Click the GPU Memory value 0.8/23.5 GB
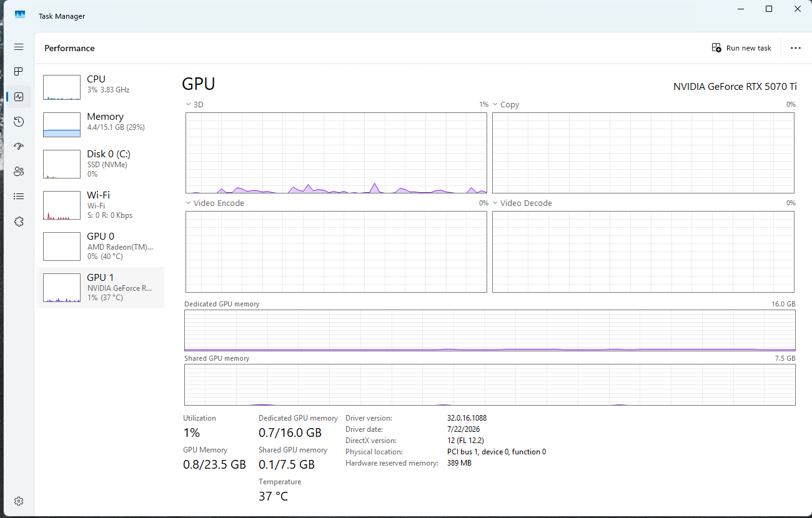812x518 pixels. click(x=214, y=465)
